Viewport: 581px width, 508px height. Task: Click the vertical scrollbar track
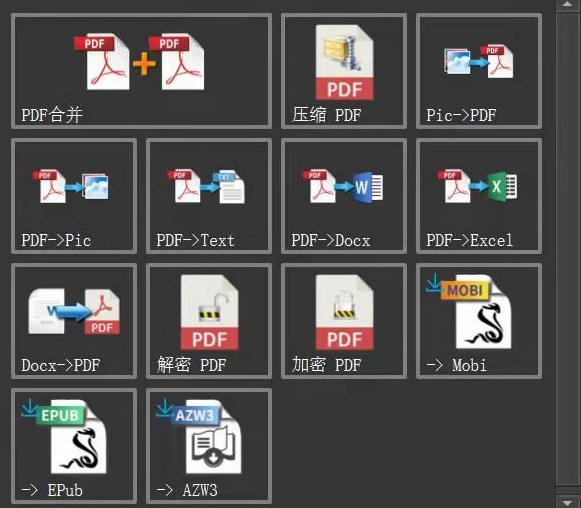point(568,253)
